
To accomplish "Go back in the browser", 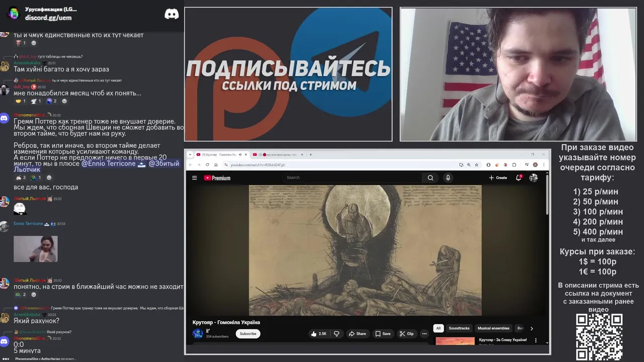I will pyautogui.click(x=191, y=164).
